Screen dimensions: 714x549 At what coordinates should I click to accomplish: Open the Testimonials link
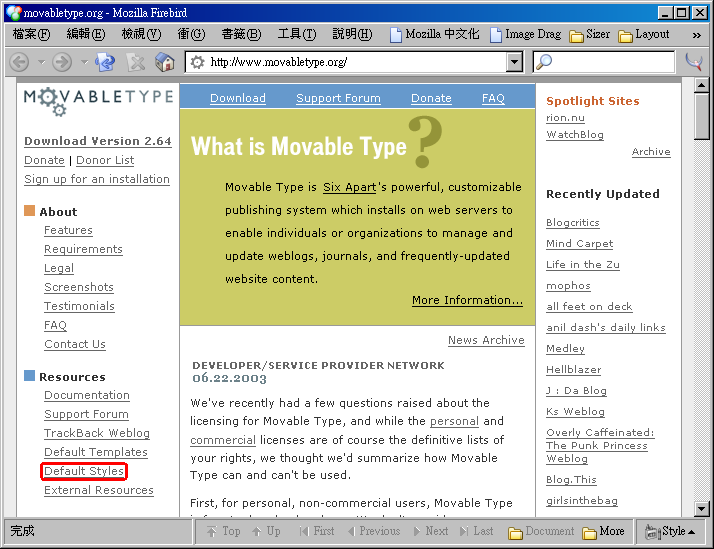pos(79,306)
